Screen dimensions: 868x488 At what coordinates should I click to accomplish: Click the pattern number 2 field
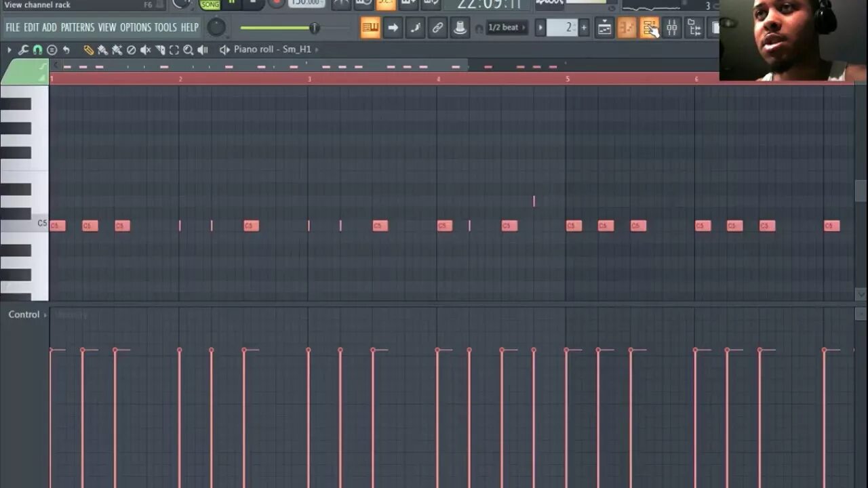tap(562, 28)
